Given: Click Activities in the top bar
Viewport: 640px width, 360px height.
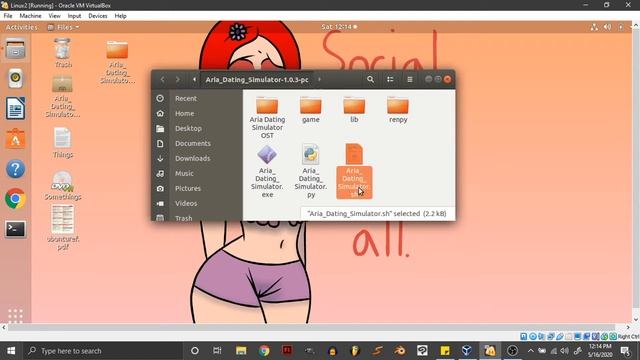Looking at the screenshot, I should [x=21, y=27].
